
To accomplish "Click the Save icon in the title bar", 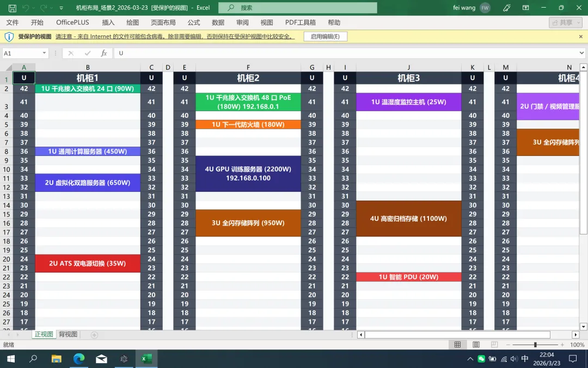I will point(13,8).
